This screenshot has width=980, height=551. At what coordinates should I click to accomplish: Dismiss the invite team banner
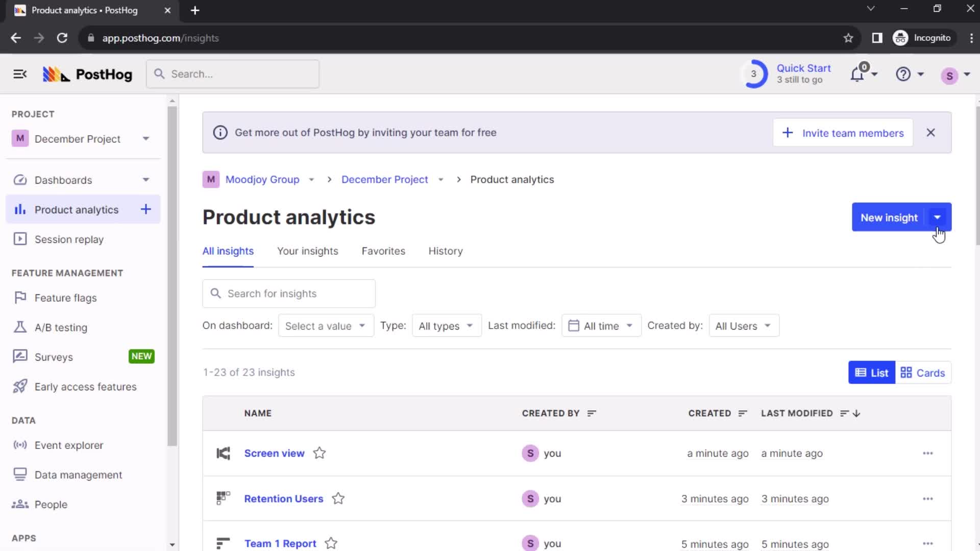(931, 133)
